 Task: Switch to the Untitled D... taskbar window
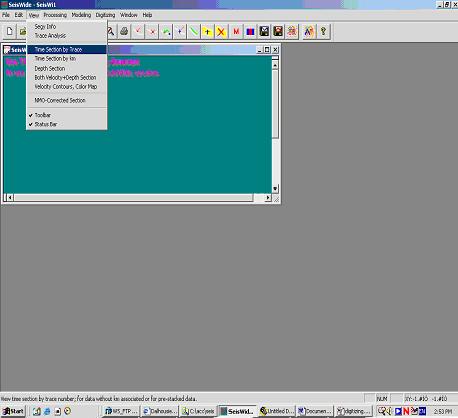(x=276, y=411)
